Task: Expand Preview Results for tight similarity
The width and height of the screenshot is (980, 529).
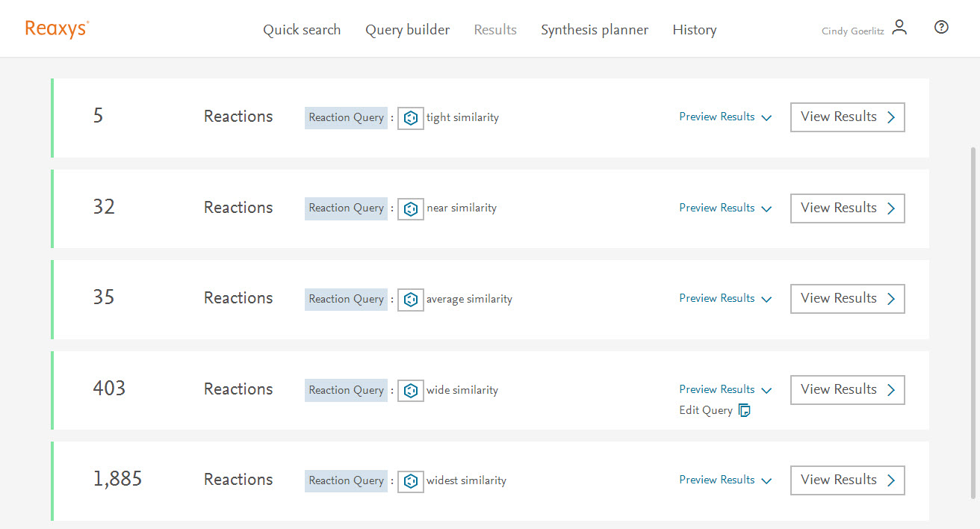Action: [x=725, y=117]
